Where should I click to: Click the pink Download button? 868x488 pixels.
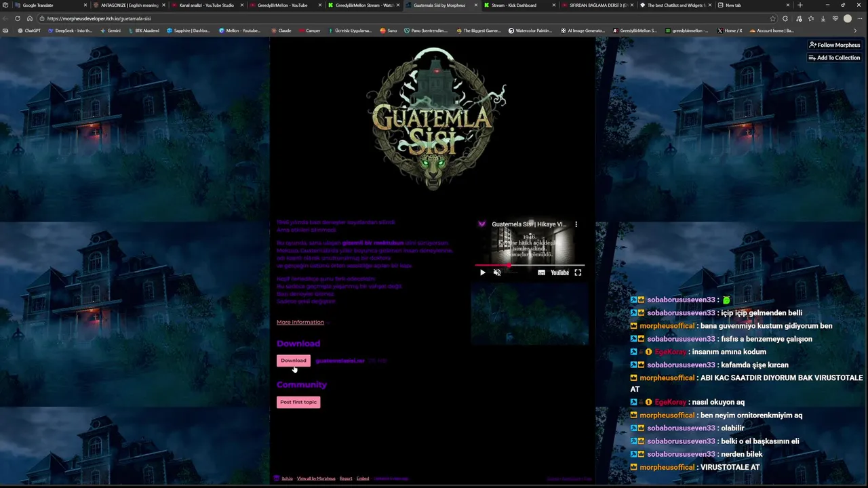click(x=294, y=361)
